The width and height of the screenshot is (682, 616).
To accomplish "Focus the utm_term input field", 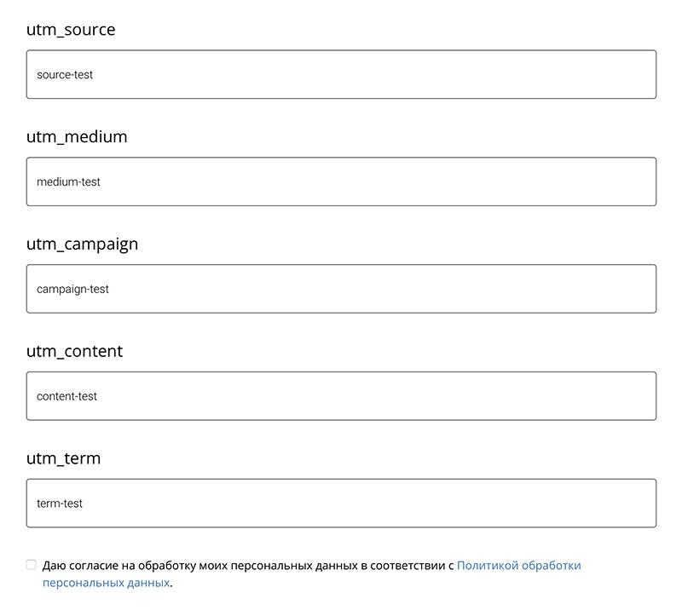I will 341,504.
